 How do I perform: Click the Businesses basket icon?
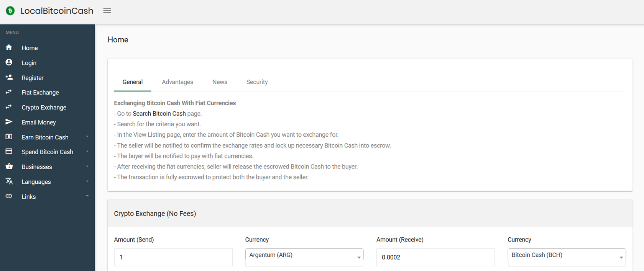click(x=9, y=167)
